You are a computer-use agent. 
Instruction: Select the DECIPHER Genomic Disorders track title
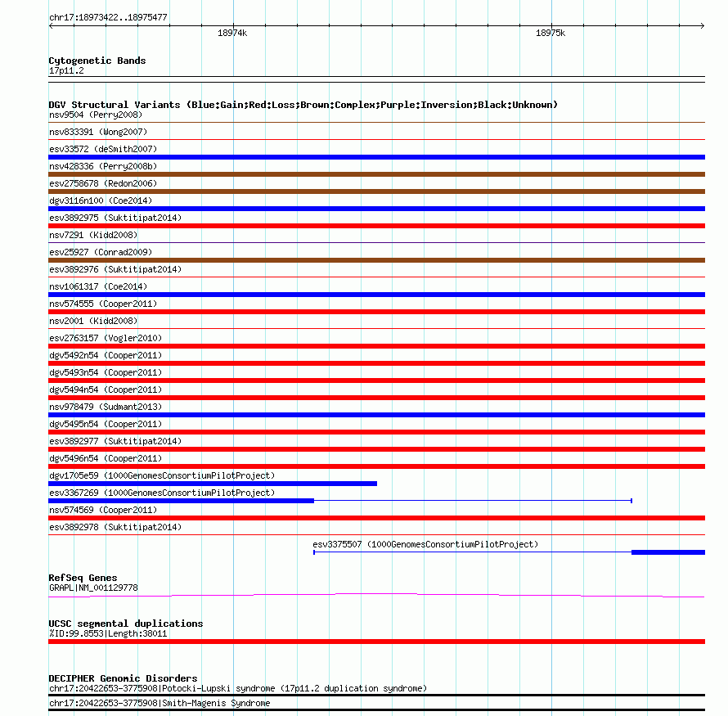pos(123,678)
